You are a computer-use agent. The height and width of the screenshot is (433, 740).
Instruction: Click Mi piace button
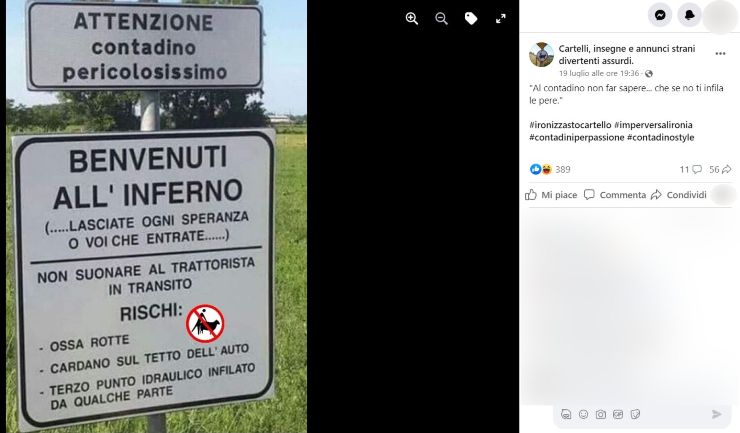coord(551,195)
